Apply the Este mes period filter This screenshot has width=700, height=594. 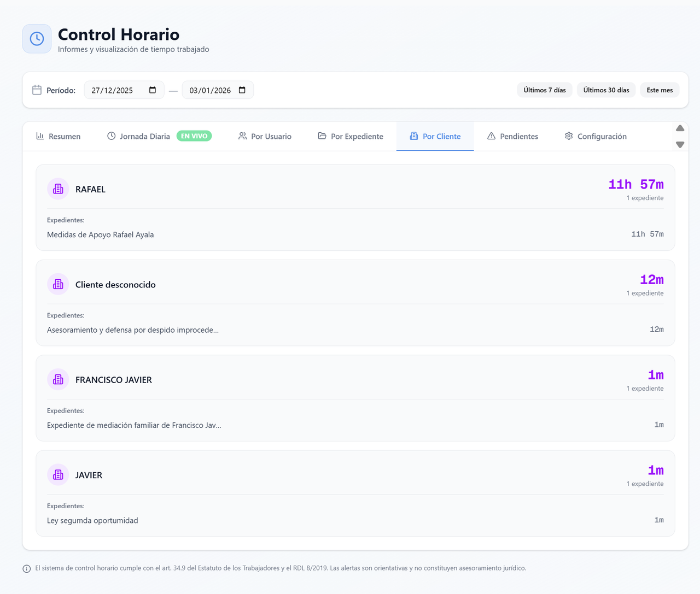tap(660, 90)
